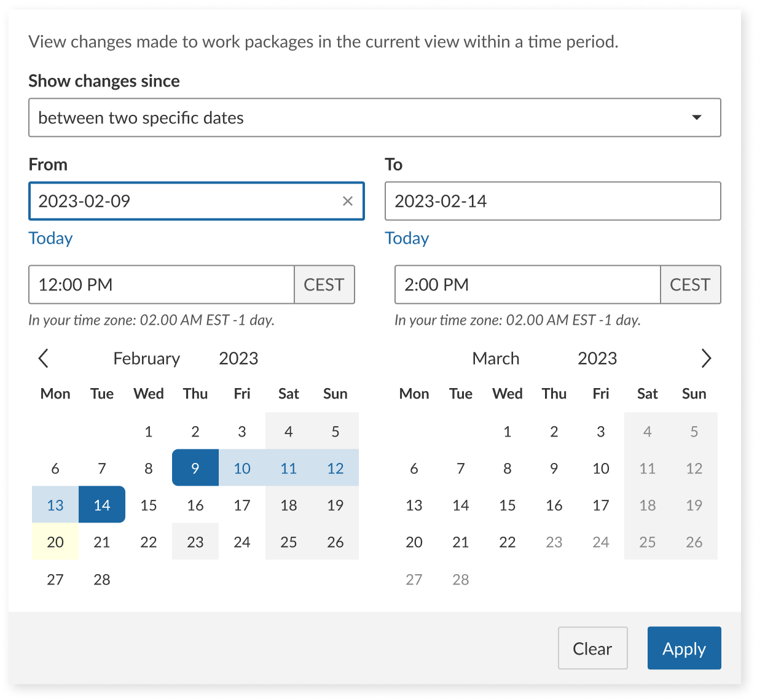The width and height of the screenshot is (757, 700).
Task: Expand the From time field options
Action: pyautogui.click(x=161, y=284)
